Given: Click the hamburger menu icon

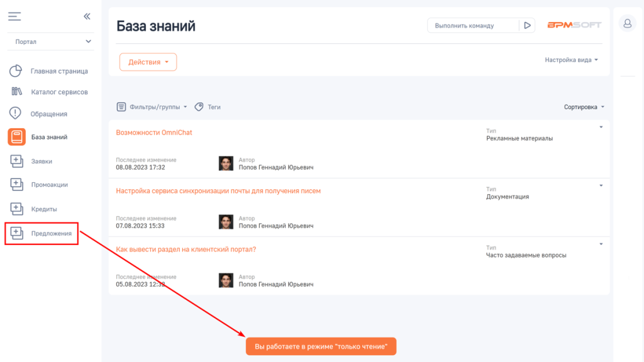Looking at the screenshot, I should (x=14, y=16).
